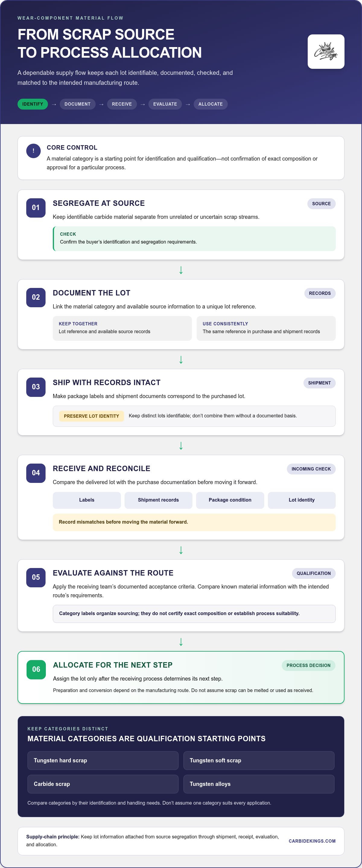Click the RECORDS tag
The image size is (362, 868).
point(320,293)
